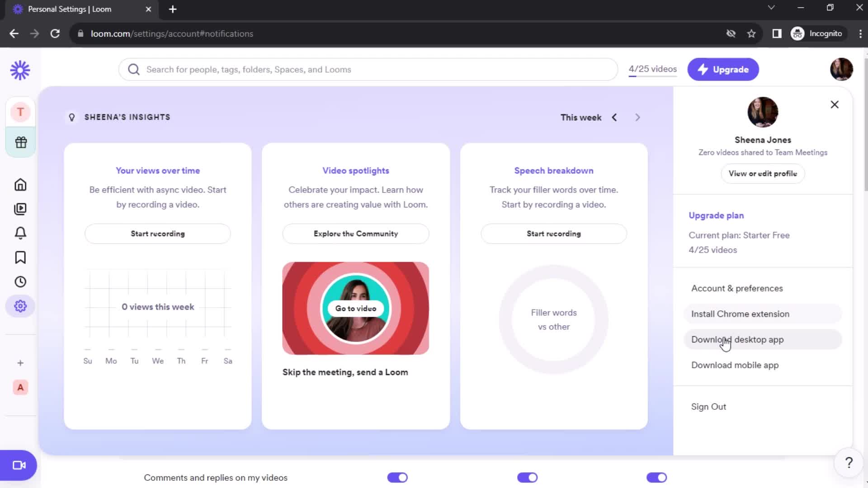This screenshot has width=868, height=488.
Task: Click the Bookmarks icon in sidebar
Action: pyautogui.click(x=20, y=258)
